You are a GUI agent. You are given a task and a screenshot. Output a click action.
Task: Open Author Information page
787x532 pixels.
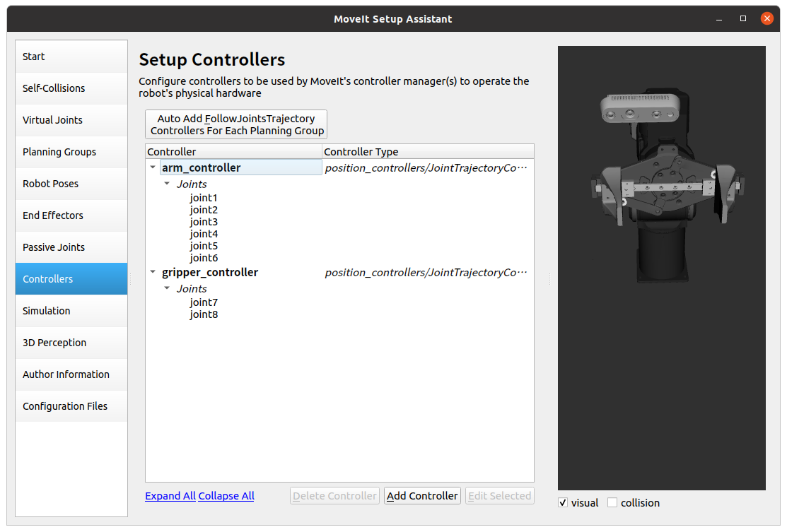click(x=71, y=374)
